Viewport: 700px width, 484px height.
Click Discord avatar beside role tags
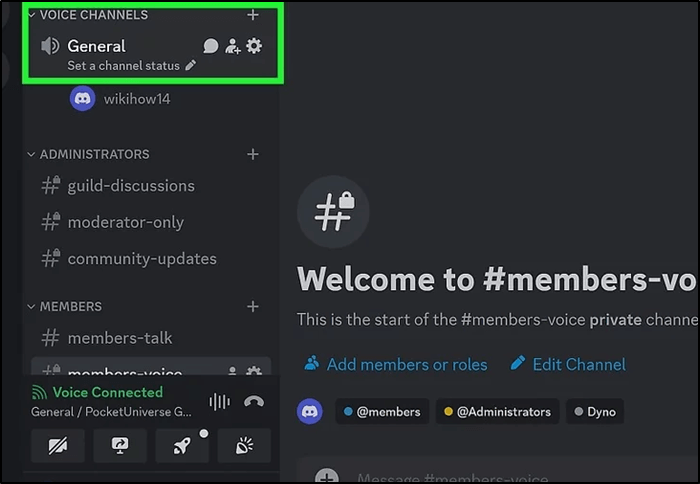tap(310, 411)
